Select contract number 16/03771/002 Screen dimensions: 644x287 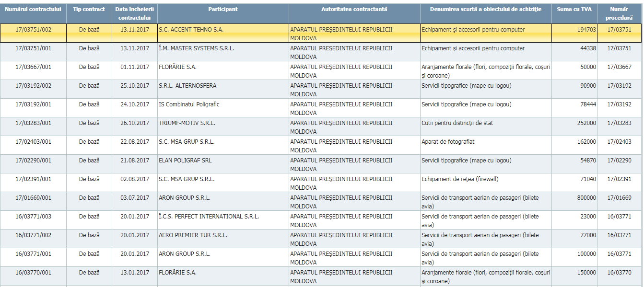(x=33, y=235)
